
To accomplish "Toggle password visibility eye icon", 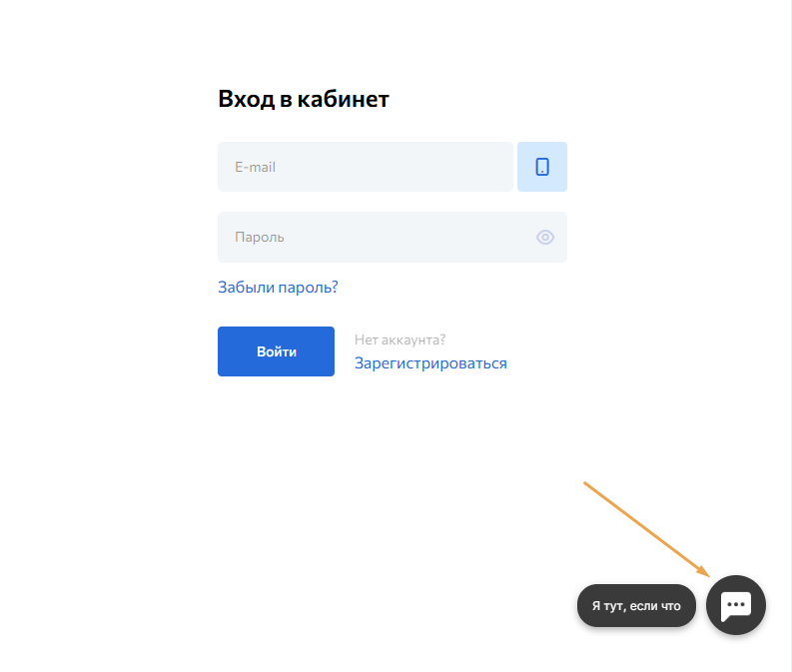I will (545, 238).
